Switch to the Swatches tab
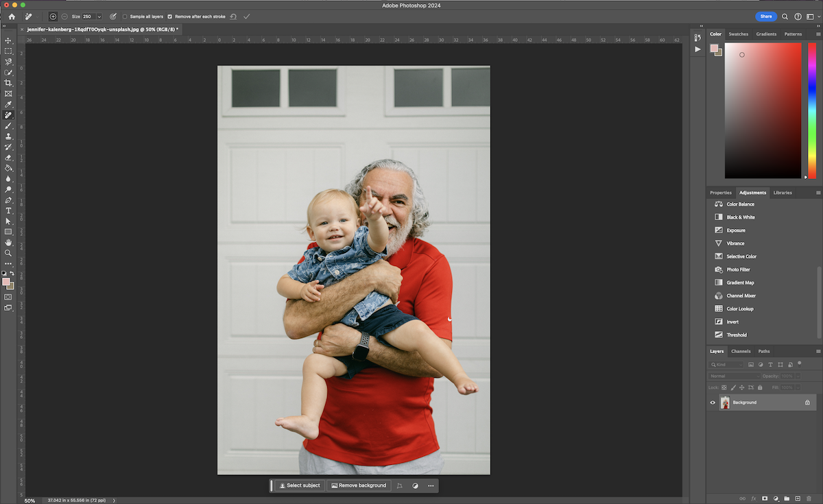The height and width of the screenshot is (504, 823). click(738, 34)
